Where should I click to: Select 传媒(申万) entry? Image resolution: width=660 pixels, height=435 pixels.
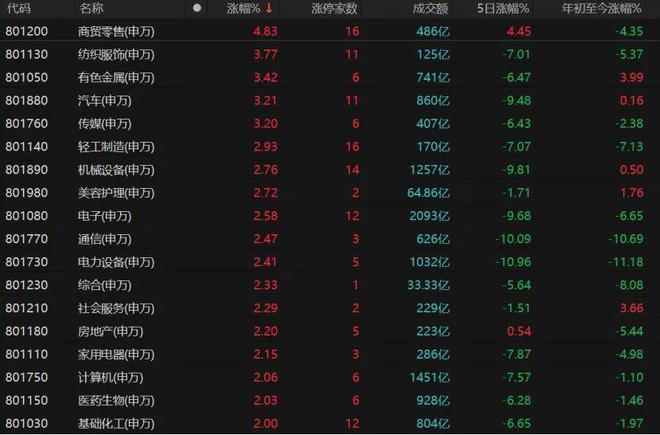pyautogui.click(x=105, y=123)
